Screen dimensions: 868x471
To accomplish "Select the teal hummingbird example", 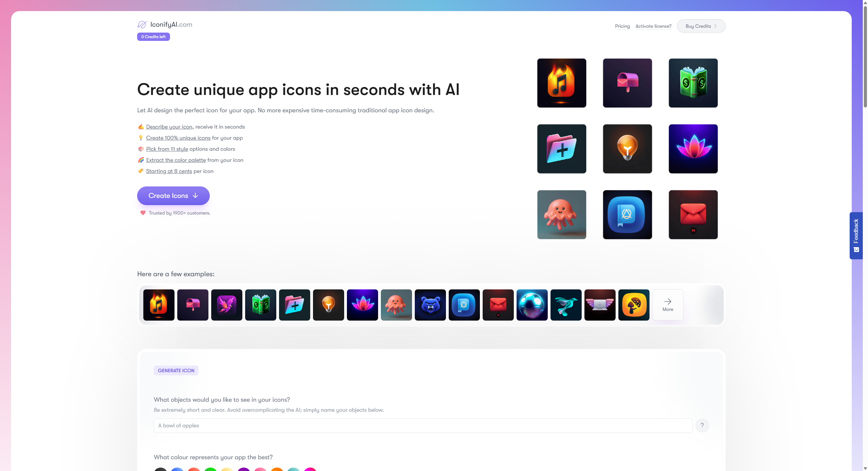I will pyautogui.click(x=566, y=305).
